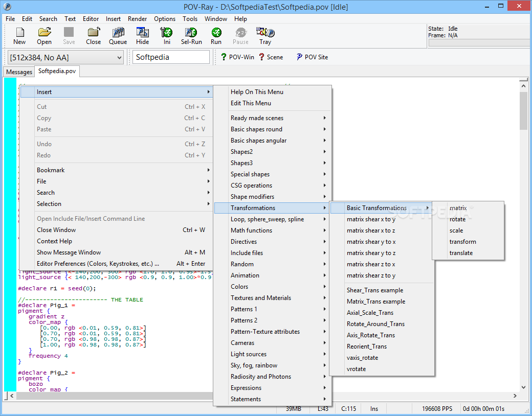Open the Scene help link
Viewport: 532px width, 416px height.
point(271,57)
